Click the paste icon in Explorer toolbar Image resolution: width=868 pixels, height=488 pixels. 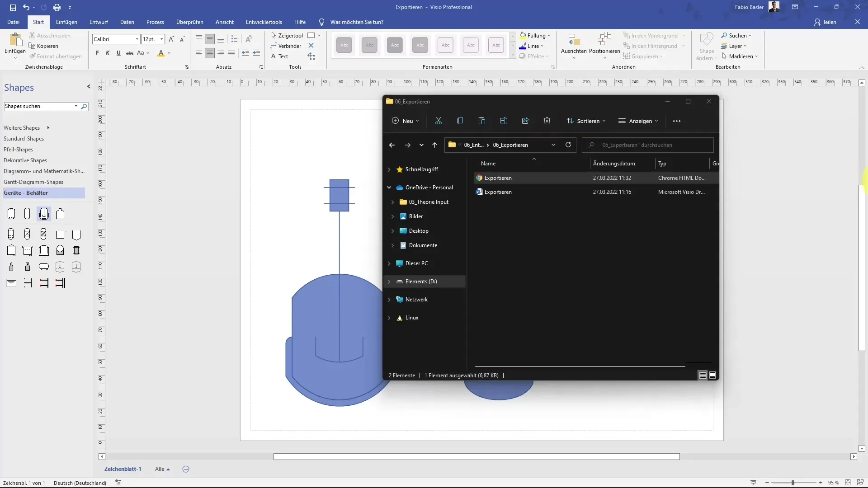(x=481, y=121)
